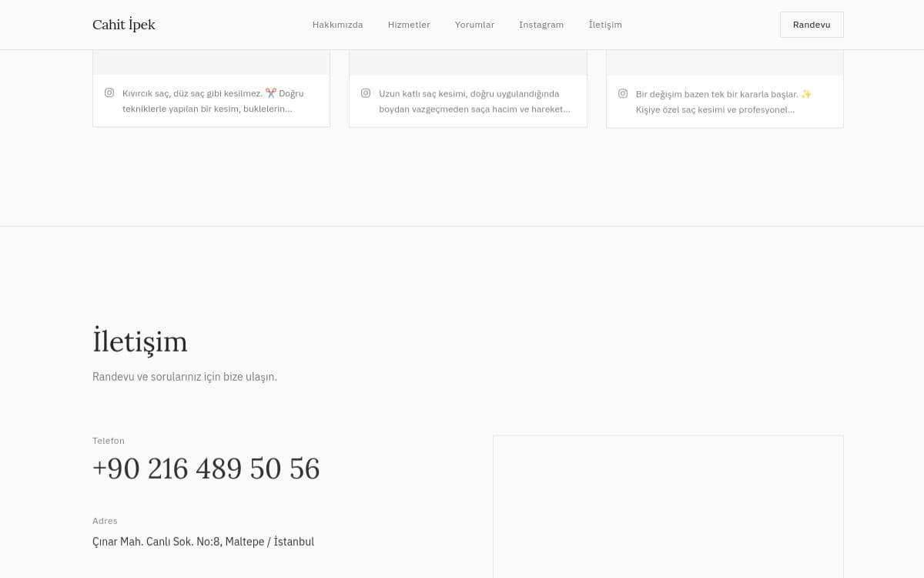
Task: Call the phone number +90 216 489 50 56
Action: [x=206, y=469]
